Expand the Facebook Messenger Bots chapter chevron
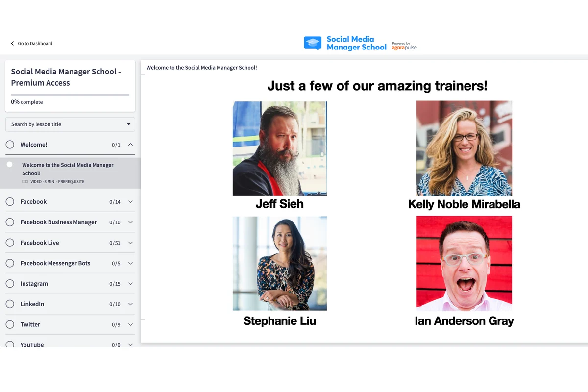Screen dimensions: 588x392 pyautogui.click(x=130, y=263)
